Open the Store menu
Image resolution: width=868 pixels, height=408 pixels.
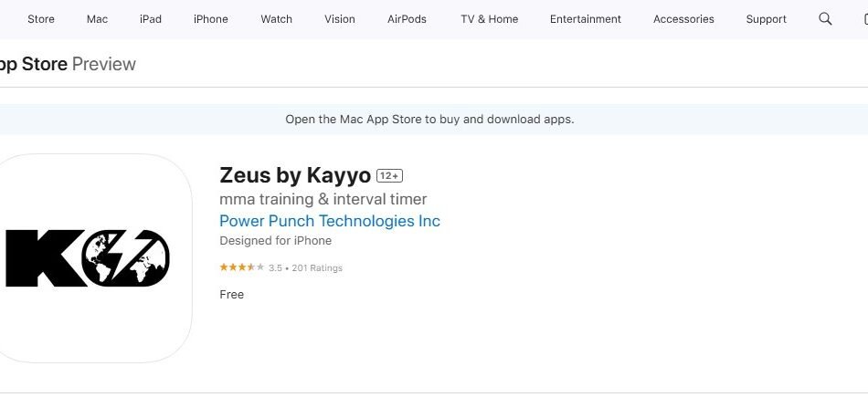point(41,19)
